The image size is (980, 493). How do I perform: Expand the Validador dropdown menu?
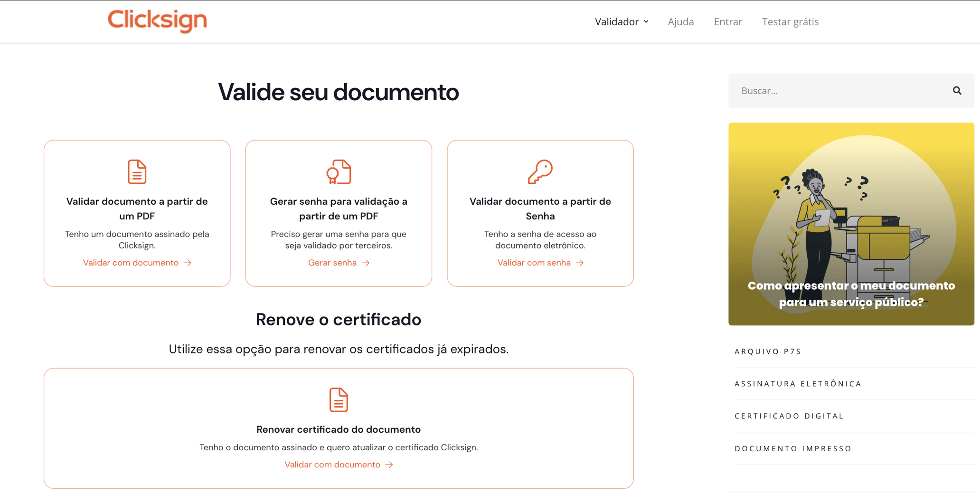tap(622, 21)
